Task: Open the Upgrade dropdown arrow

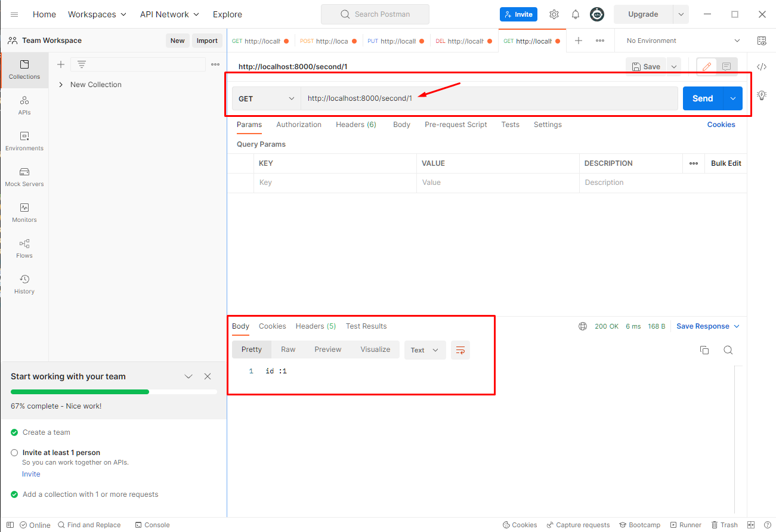Action: [x=681, y=14]
